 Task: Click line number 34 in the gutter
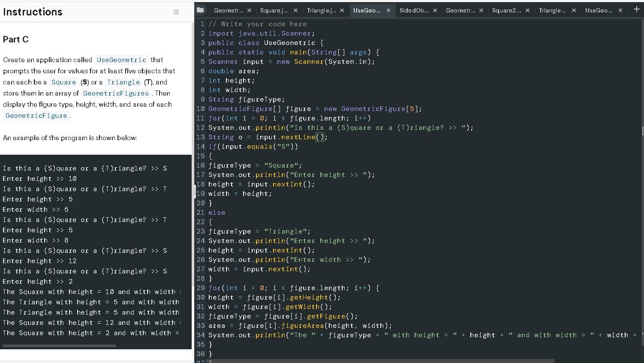200,335
